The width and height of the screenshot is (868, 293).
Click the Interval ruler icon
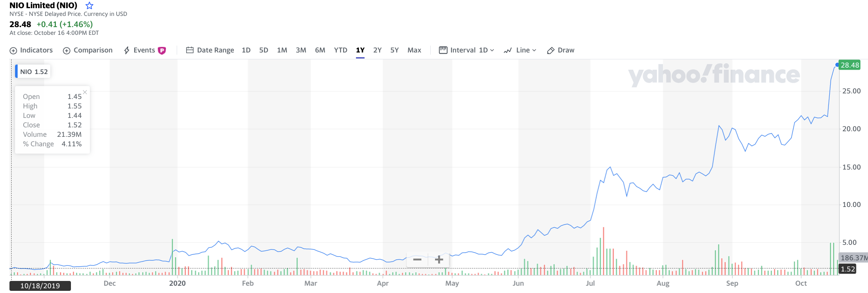443,50
